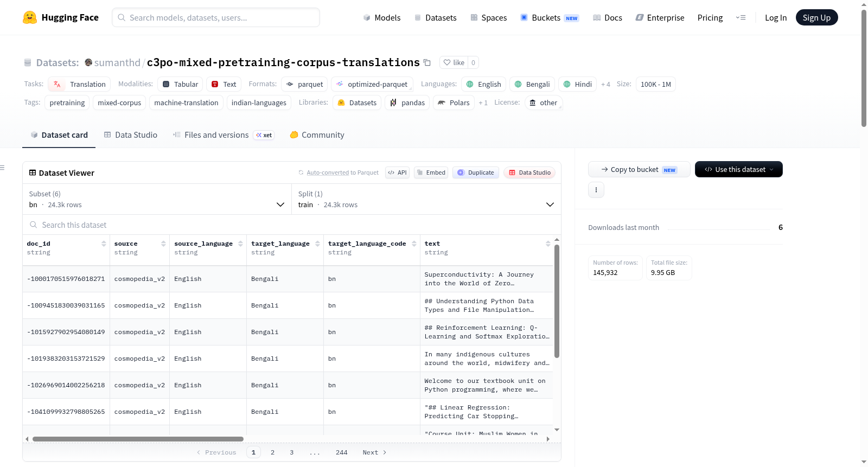
Task: Open Data Studio button in viewer
Action: pos(529,172)
